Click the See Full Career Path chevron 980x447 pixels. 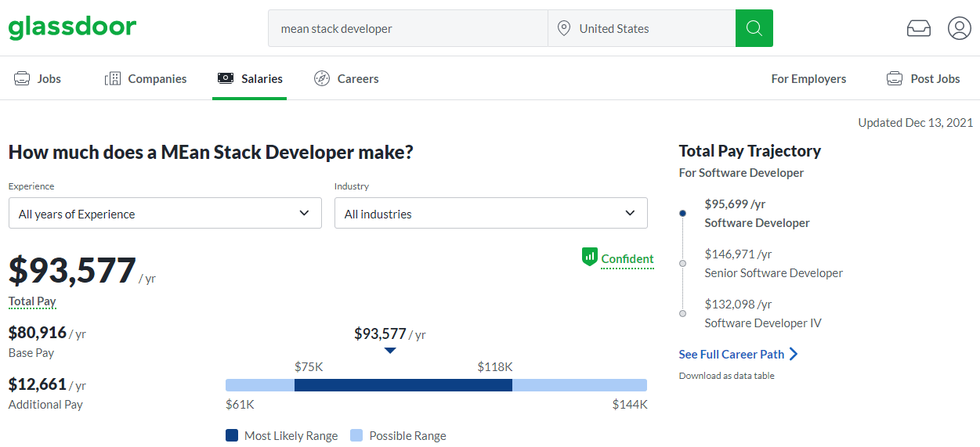tap(794, 354)
